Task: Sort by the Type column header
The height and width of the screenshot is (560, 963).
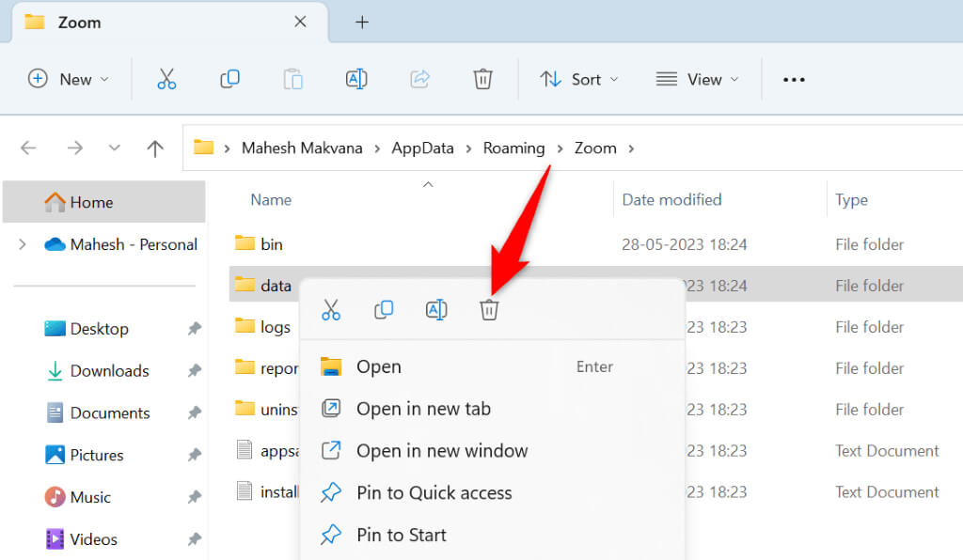Action: 851,200
